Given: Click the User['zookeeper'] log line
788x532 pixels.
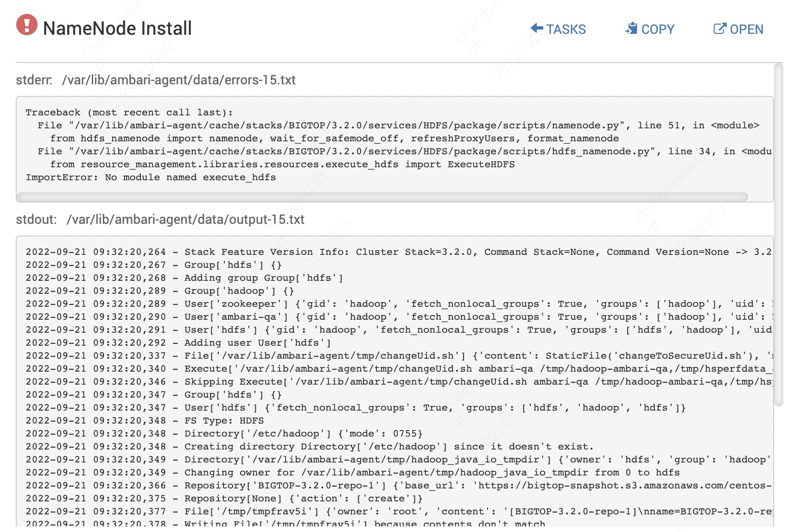Looking at the screenshot, I should tap(399, 304).
